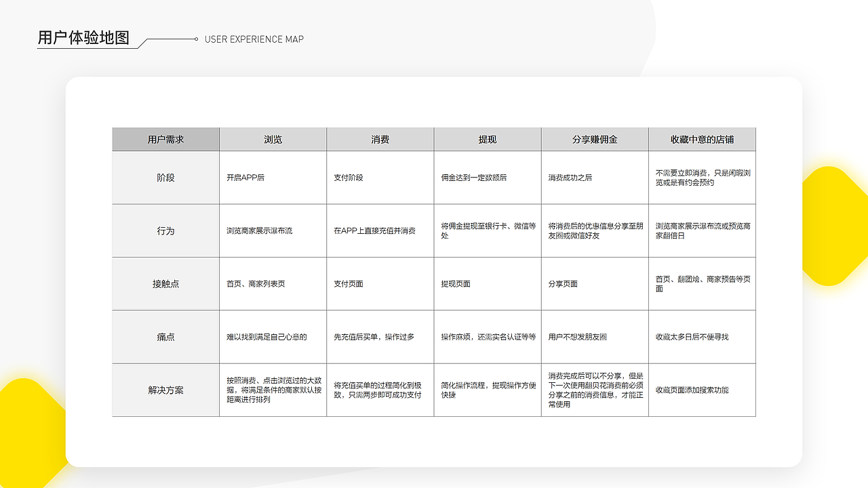Click the 接触点 row label
This screenshot has height=488, width=868.
pyautogui.click(x=165, y=284)
